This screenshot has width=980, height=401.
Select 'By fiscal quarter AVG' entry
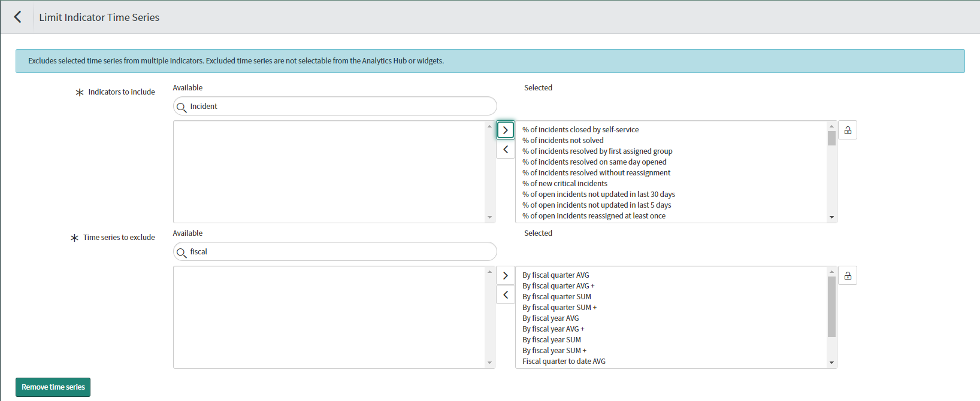point(556,275)
